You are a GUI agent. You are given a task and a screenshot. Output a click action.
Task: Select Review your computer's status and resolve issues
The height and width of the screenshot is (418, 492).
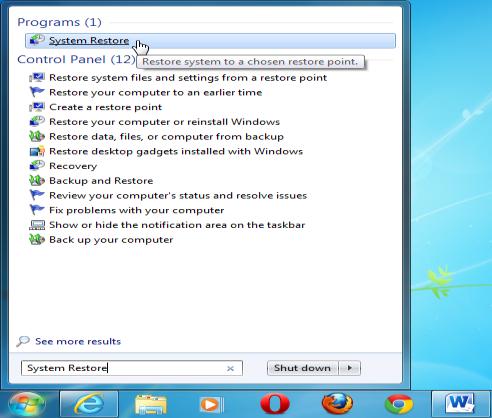[178, 195]
